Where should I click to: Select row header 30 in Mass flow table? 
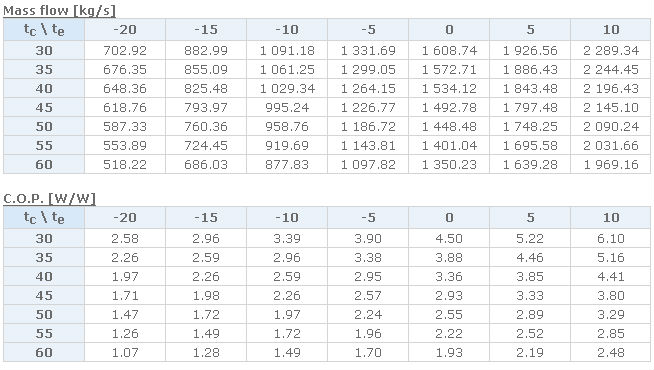pyautogui.click(x=44, y=50)
